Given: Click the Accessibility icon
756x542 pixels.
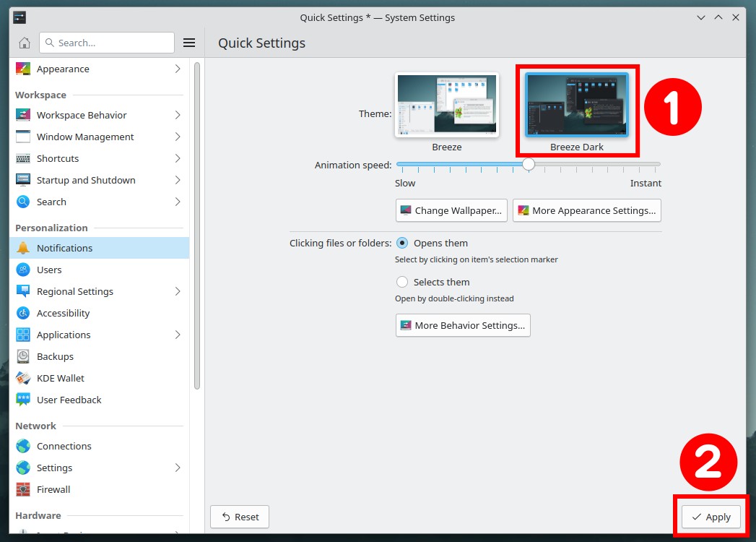Looking at the screenshot, I should [x=22, y=313].
